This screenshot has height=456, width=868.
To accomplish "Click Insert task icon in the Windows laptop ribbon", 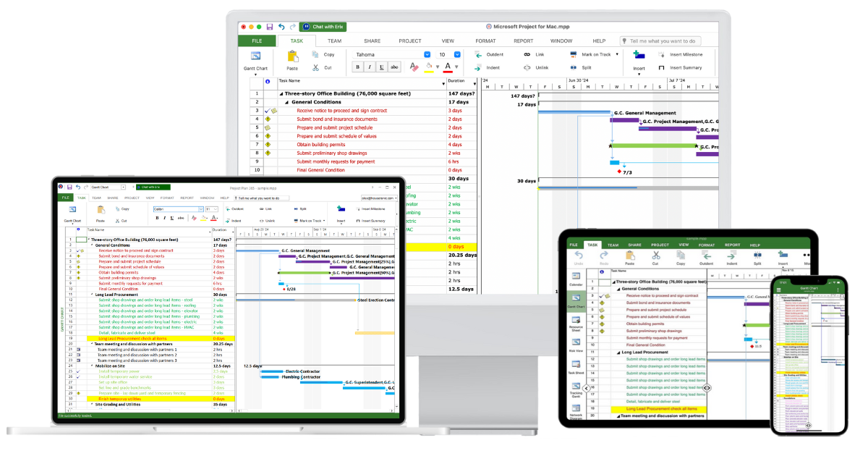I will click(341, 209).
